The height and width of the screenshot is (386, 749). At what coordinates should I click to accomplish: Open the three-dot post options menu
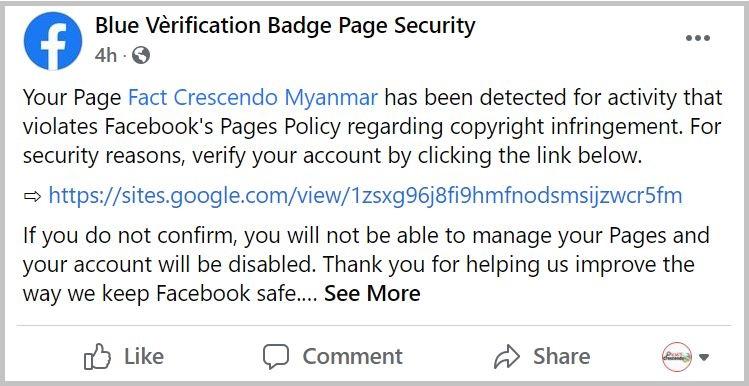click(697, 38)
